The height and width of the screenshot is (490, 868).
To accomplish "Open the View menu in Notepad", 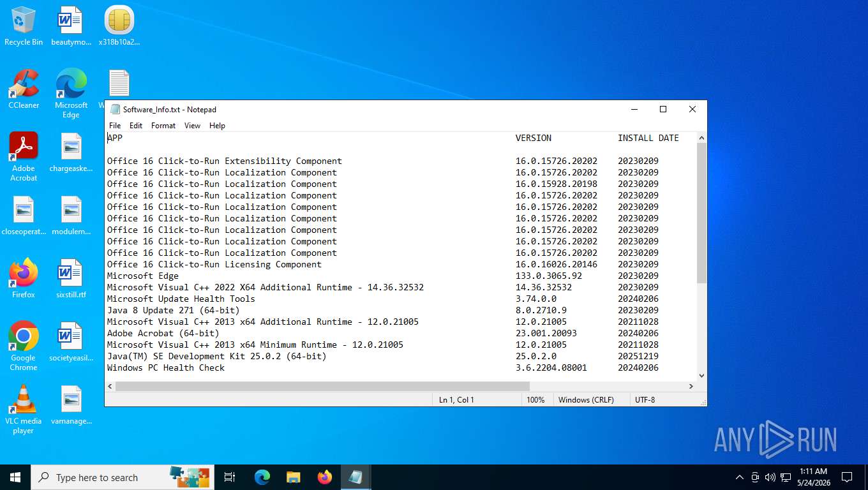I will tap(192, 126).
